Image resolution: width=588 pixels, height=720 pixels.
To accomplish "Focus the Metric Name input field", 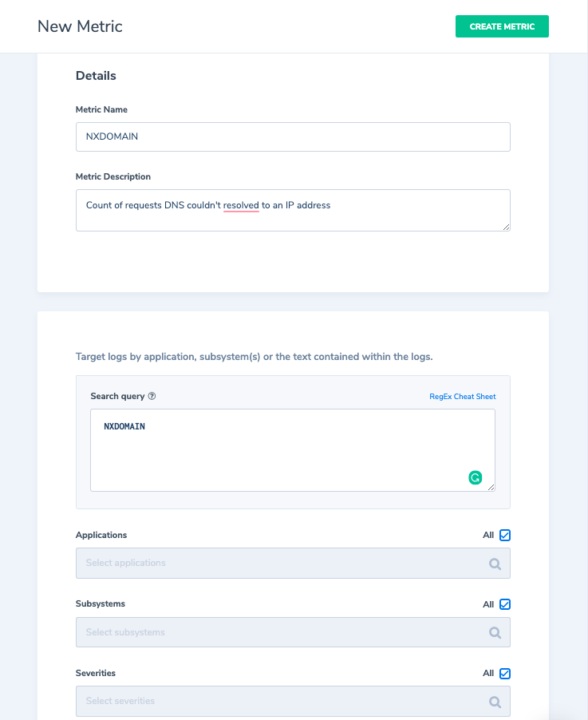I will click(293, 136).
